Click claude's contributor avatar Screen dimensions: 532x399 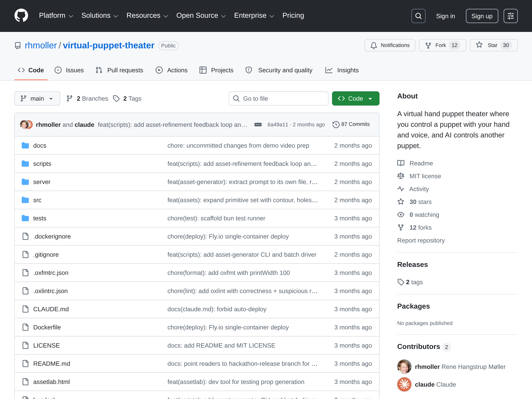404,384
